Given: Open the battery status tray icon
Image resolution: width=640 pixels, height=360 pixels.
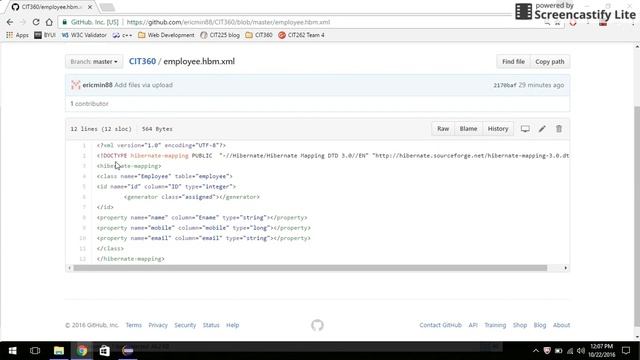Looking at the screenshot, I should pyautogui.click(x=558, y=351).
